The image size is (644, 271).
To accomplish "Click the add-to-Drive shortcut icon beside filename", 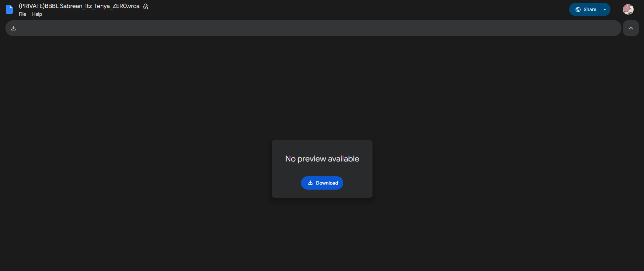I will coord(146,6).
